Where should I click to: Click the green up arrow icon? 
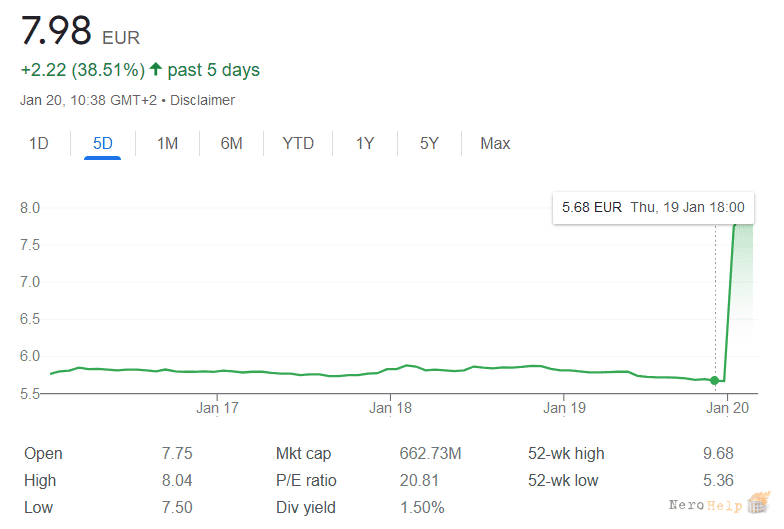click(156, 69)
